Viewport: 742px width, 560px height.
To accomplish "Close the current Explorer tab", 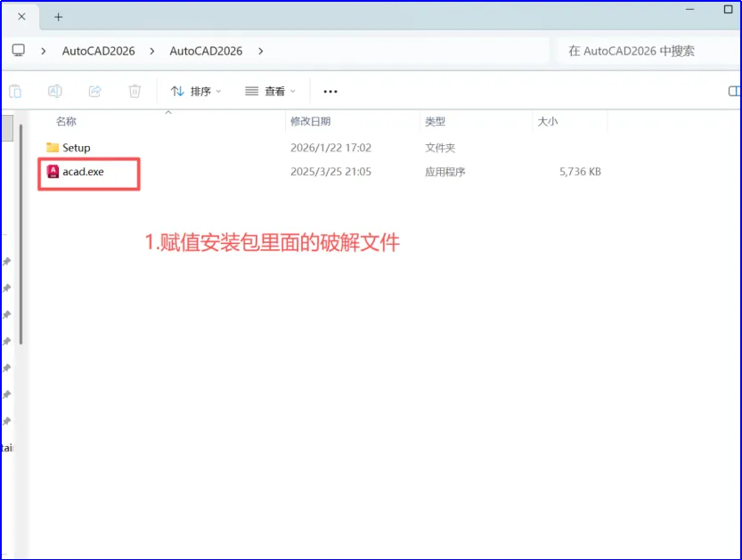I will click(21, 17).
